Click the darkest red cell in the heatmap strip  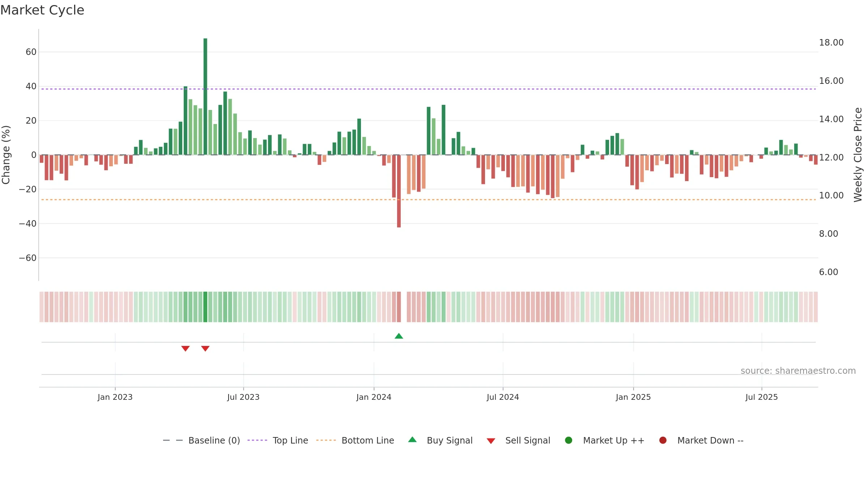click(399, 307)
